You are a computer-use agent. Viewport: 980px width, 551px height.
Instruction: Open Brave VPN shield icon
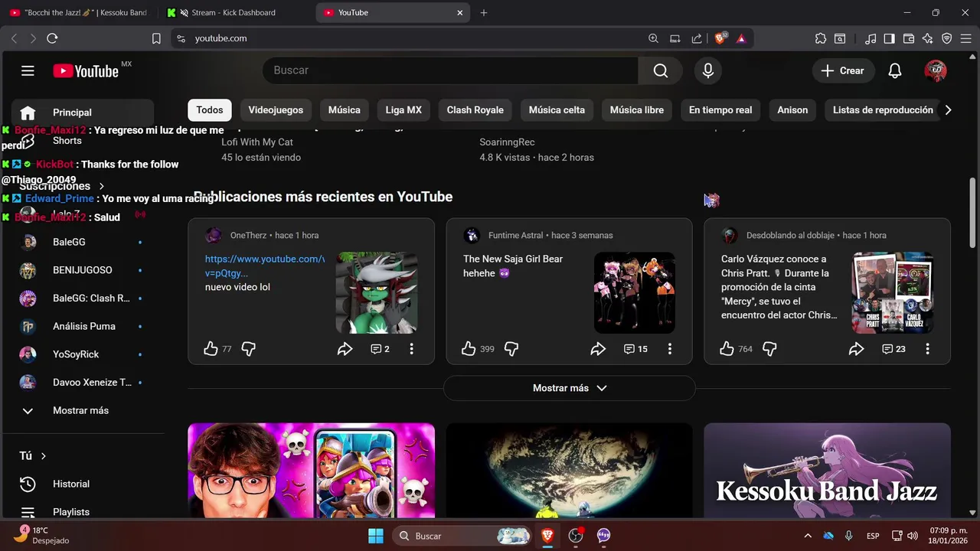[x=947, y=38]
